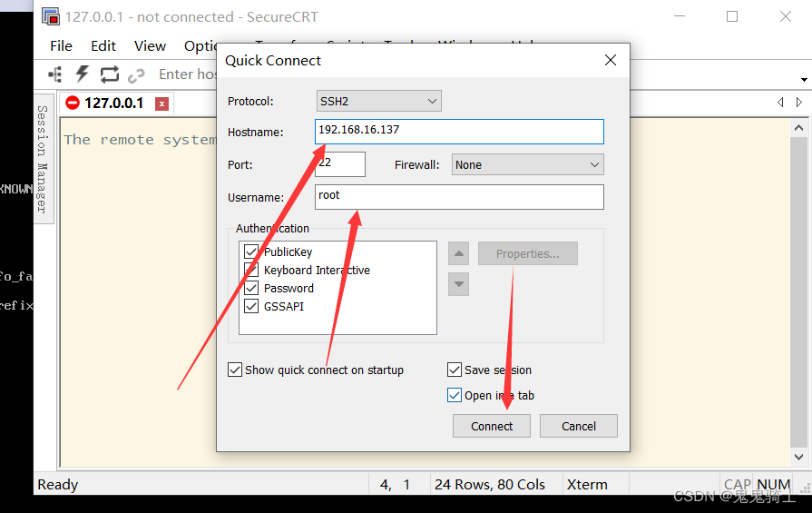The height and width of the screenshot is (513, 812).
Task: Click the Quick Connect lightning bolt icon
Action: coord(82,74)
